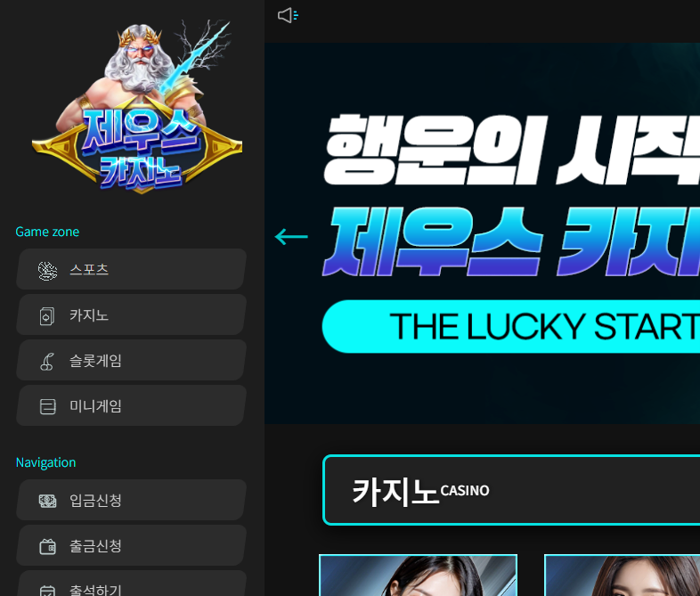The width and height of the screenshot is (700, 596).
Task: Click the playing card icon beside 카지노
Action: pyautogui.click(x=47, y=316)
